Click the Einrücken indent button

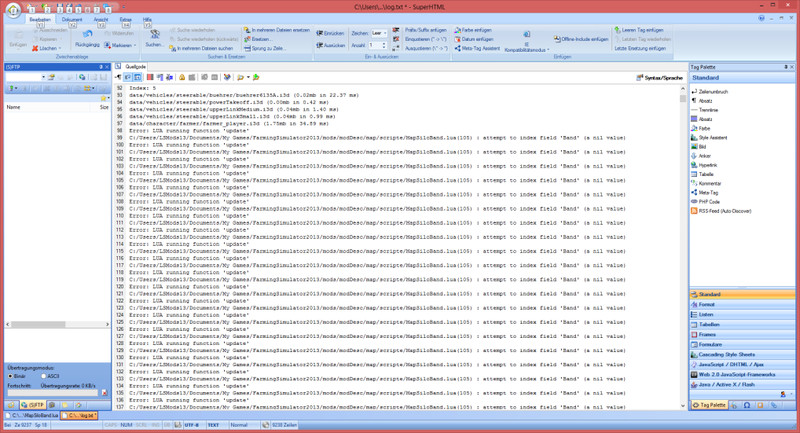click(x=330, y=33)
